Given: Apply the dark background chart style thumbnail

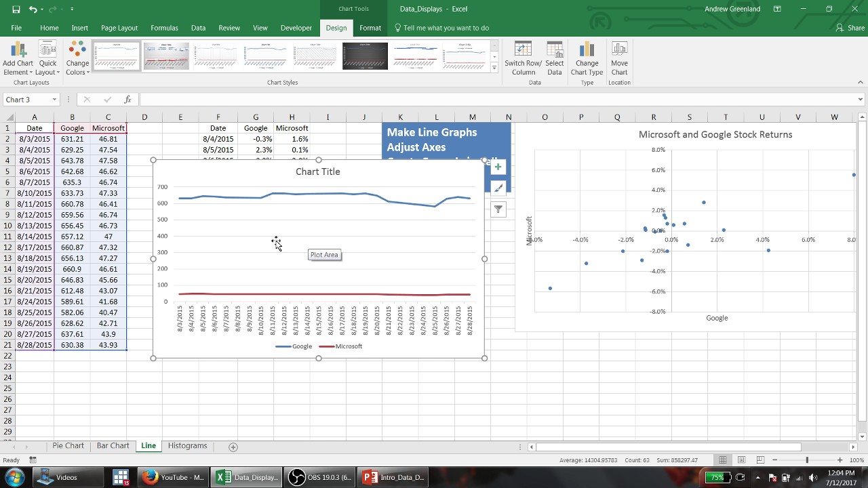Looking at the screenshot, I should tap(365, 56).
